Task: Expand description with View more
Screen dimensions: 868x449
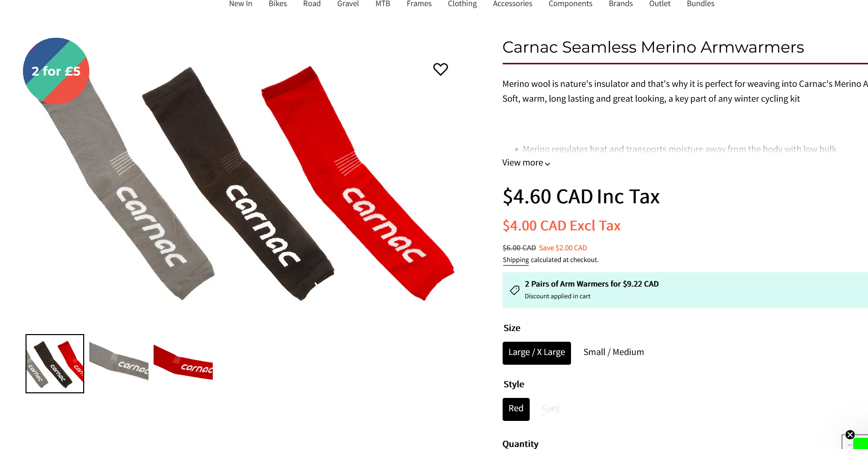Action: click(526, 163)
